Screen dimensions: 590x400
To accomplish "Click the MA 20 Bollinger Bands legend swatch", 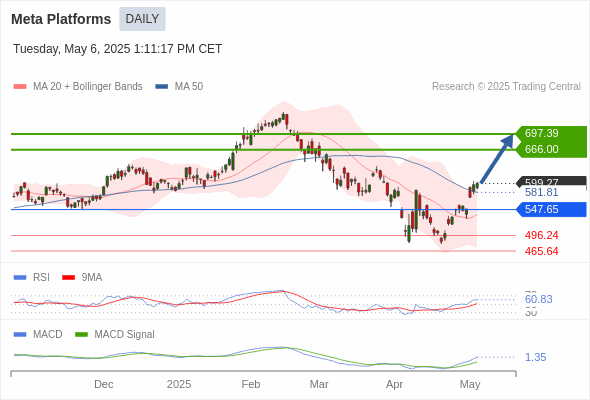I will pyautogui.click(x=20, y=87).
